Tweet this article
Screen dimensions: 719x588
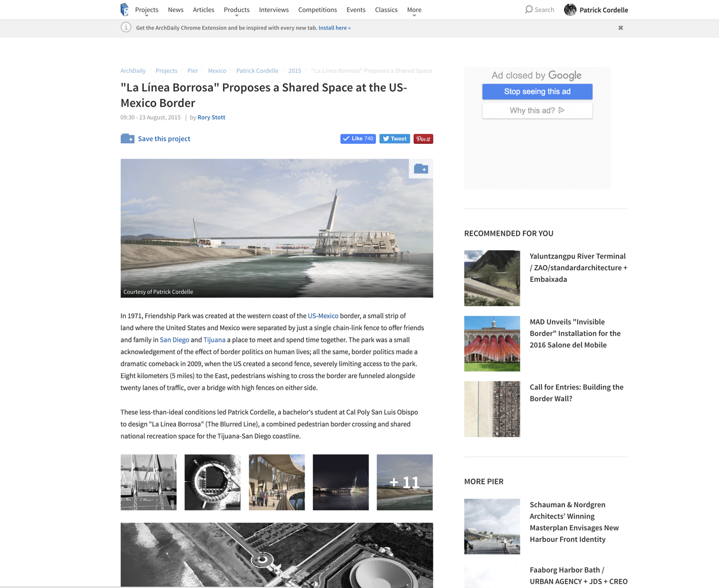tap(394, 138)
